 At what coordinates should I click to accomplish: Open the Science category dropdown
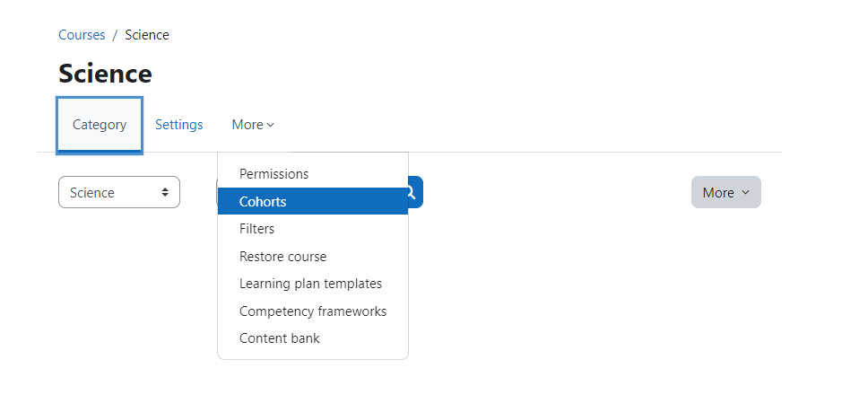point(119,192)
